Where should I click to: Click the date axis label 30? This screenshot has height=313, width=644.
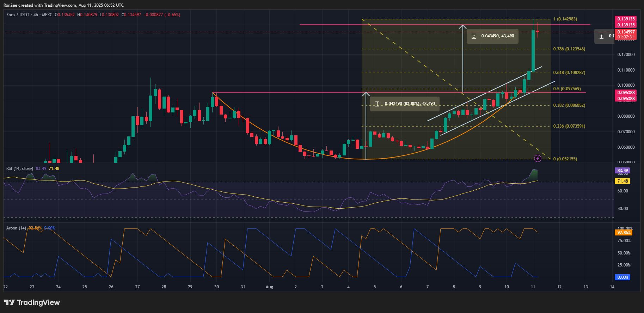pos(216,287)
